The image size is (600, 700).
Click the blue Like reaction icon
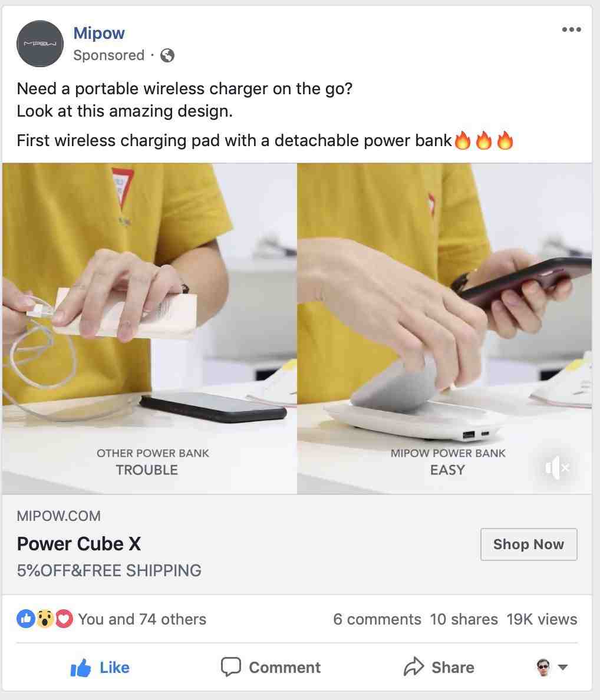pos(26,619)
